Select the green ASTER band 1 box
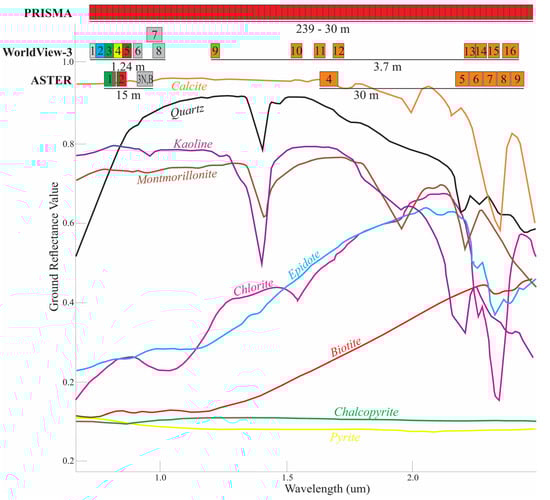Image resolution: width=550 pixels, height=500 pixels. [x=109, y=79]
